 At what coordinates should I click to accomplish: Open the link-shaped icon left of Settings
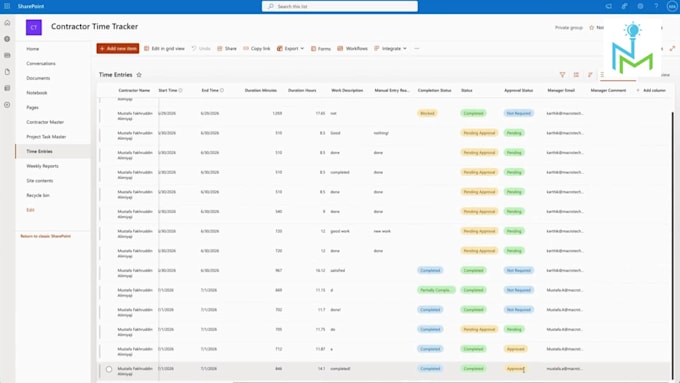tap(624, 6)
